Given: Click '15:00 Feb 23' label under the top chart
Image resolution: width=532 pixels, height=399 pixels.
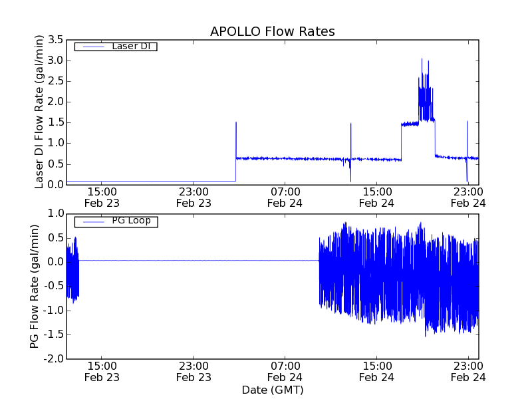Looking at the screenshot, I should pos(102,198).
